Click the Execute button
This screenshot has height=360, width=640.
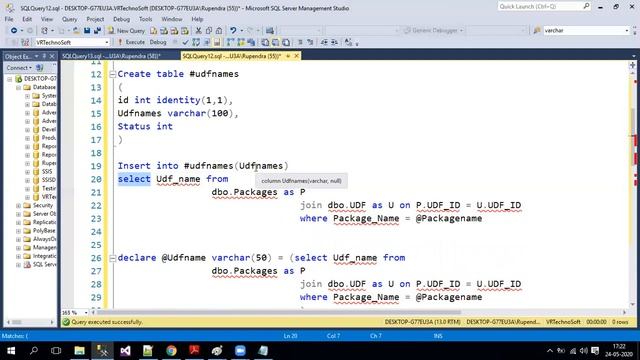[x=131, y=42]
